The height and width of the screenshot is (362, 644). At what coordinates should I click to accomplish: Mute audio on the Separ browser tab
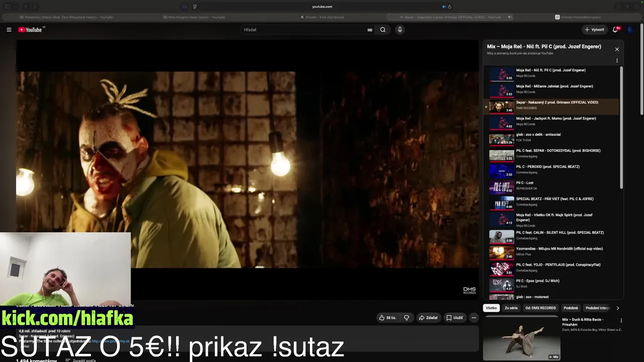[x=509, y=17]
